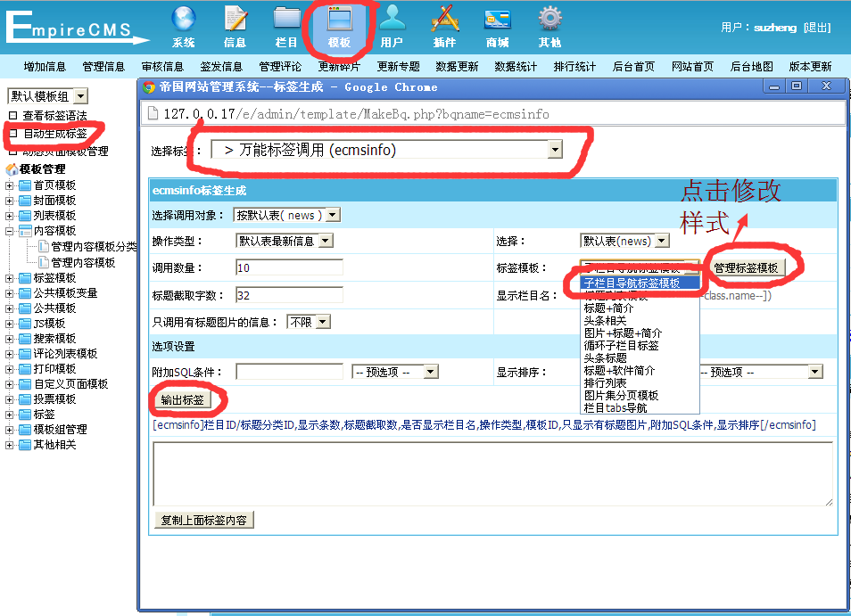This screenshot has height=616, width=851.
Task: Select 子栏目导航标签模板 in dropdown list
Action: click(640, 283)
